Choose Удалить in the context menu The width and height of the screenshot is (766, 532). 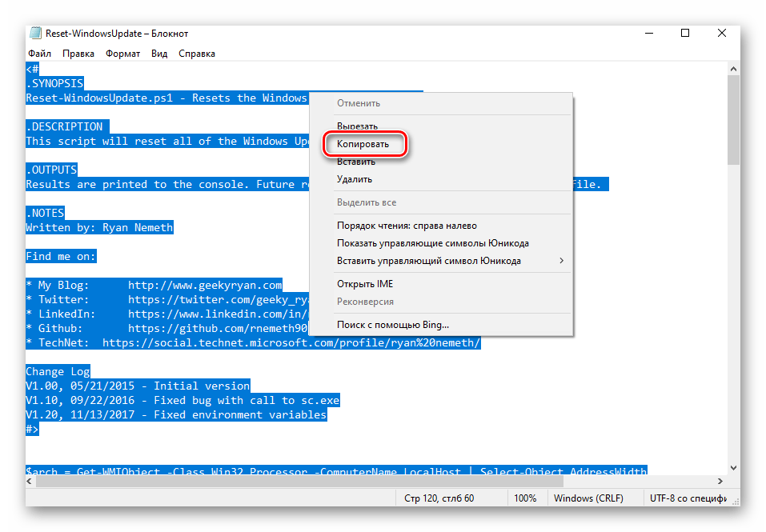(354, 179)
